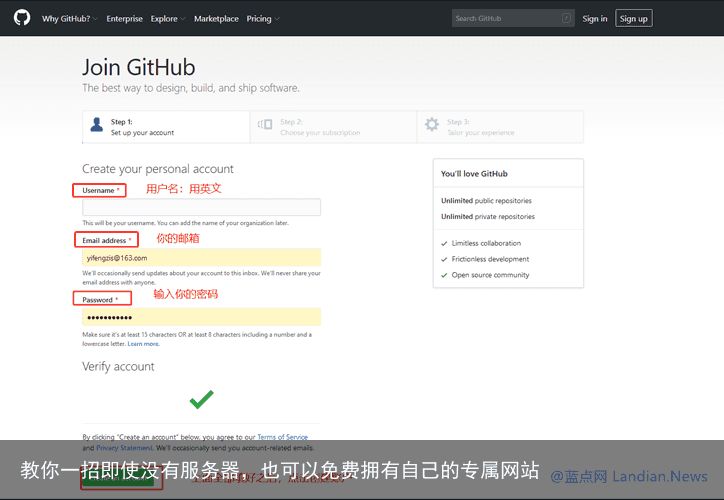Click the Password input field
724x500 pixels.
[201, 317]
